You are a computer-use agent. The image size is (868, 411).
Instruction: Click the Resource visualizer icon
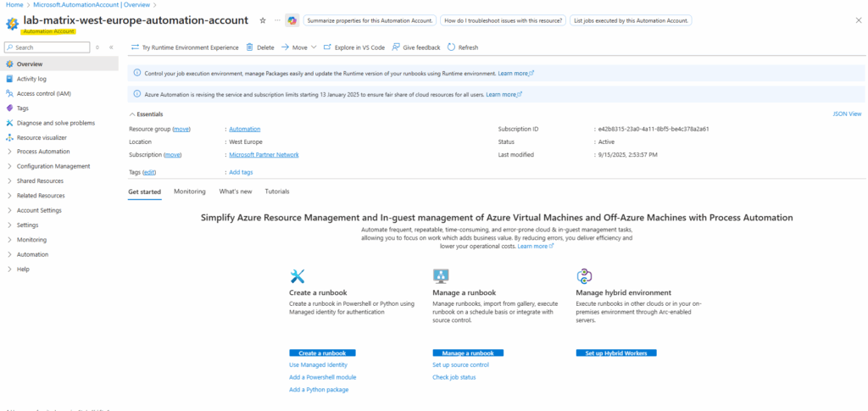point(9,138)
